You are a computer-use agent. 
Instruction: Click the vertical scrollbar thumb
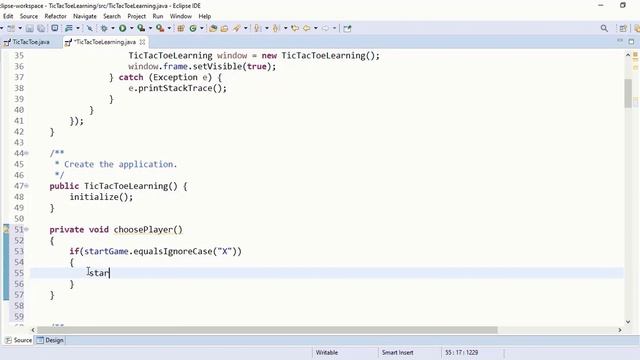(628, 93)
